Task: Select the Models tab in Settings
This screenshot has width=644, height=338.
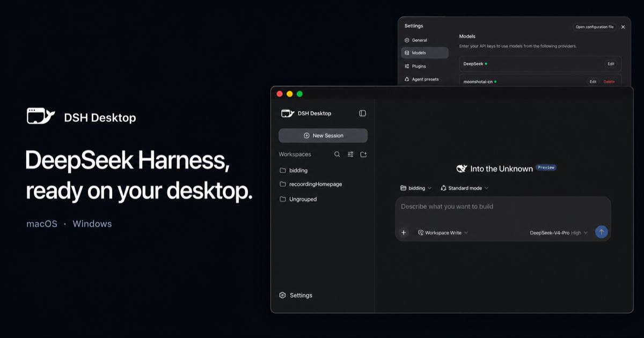Action: [425, 53]
